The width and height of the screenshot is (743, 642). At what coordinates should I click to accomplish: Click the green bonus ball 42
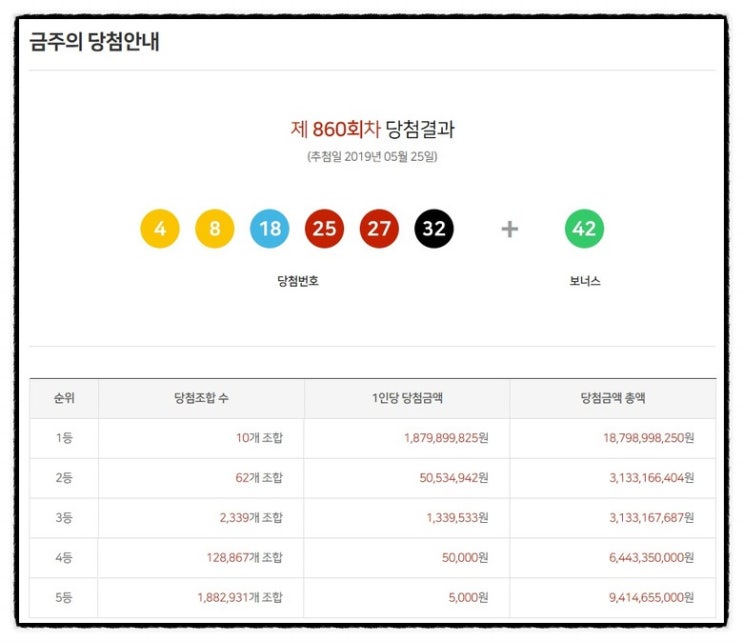pos(584,228)
